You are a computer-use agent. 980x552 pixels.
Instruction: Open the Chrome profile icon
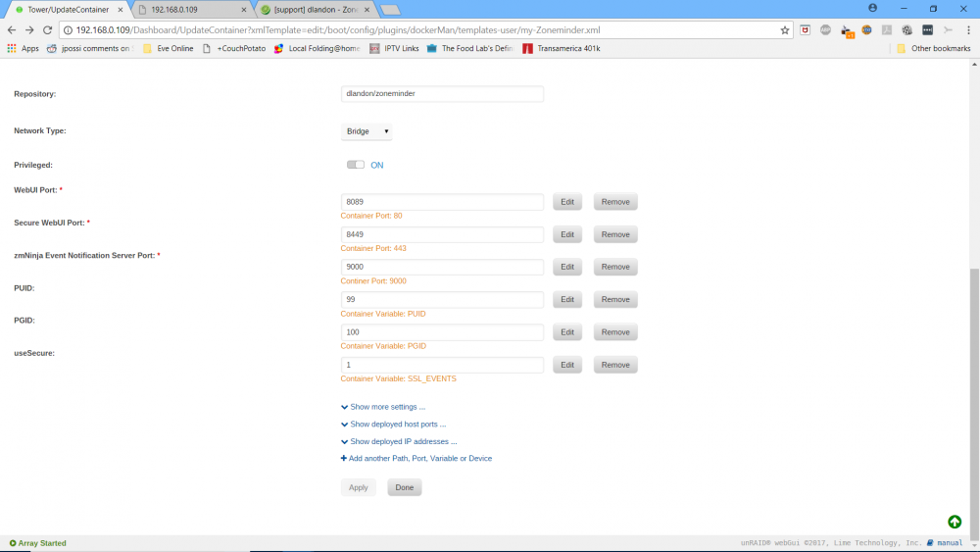pos(872,8)
